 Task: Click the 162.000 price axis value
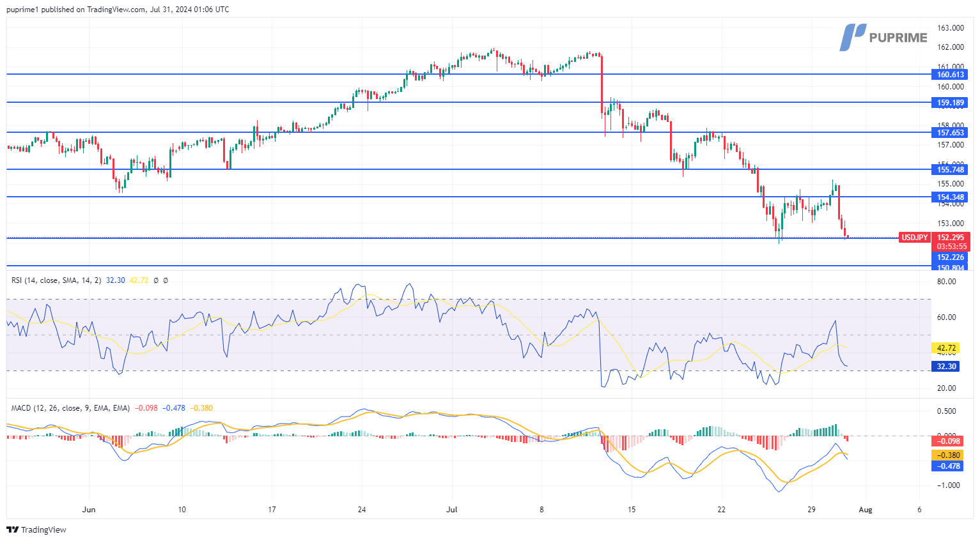(951, 47)
